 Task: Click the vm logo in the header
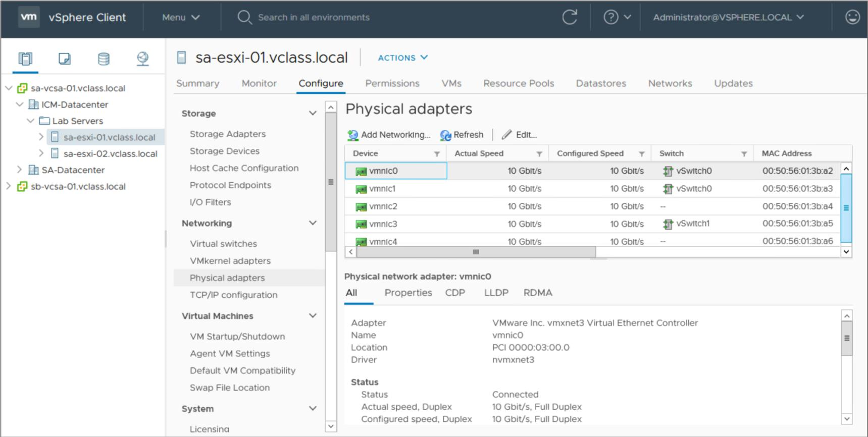[29, 17]
